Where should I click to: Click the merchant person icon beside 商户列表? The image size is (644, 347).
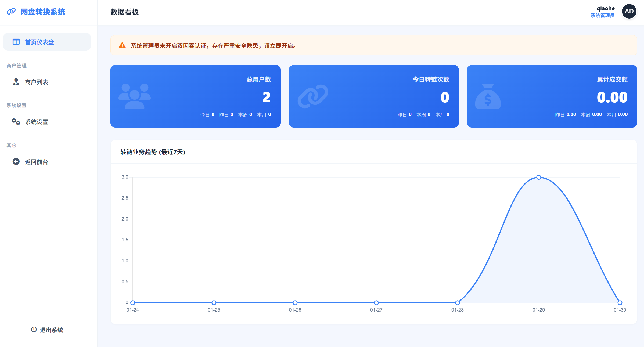16,82
